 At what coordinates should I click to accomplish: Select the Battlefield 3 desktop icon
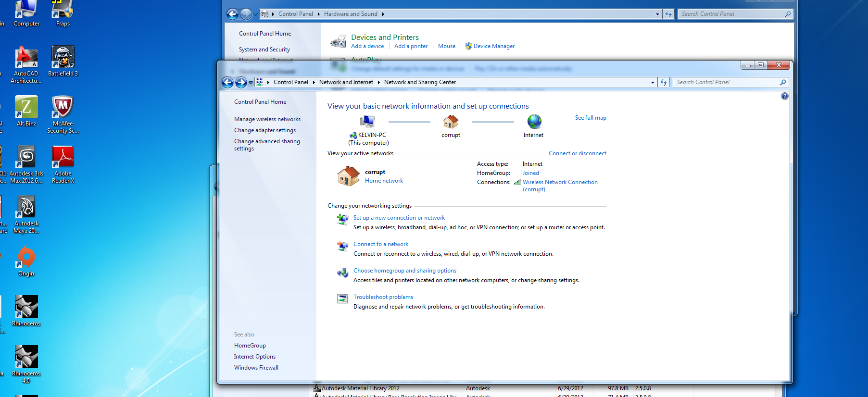click(63, 62)
